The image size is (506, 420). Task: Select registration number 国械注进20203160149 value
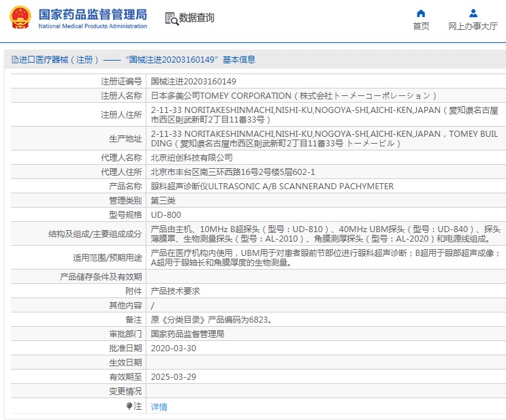193,82
